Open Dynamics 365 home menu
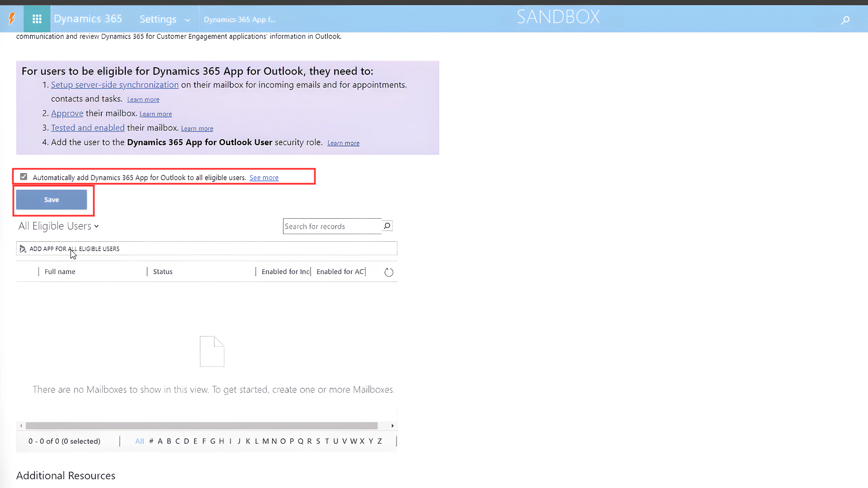Image resolution: width=868 pixels, height=488 pixels. 88,19
